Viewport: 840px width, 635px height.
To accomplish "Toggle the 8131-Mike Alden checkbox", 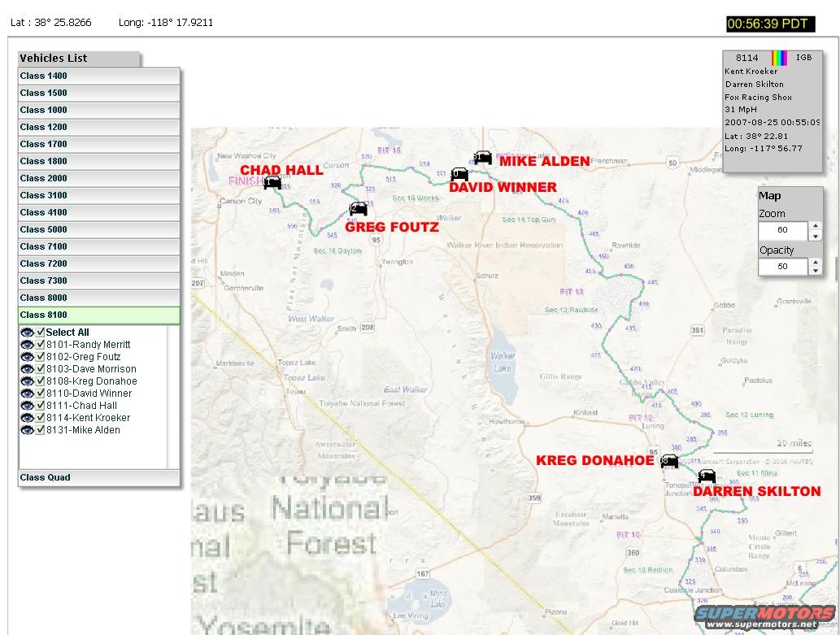I will [40, 430].
